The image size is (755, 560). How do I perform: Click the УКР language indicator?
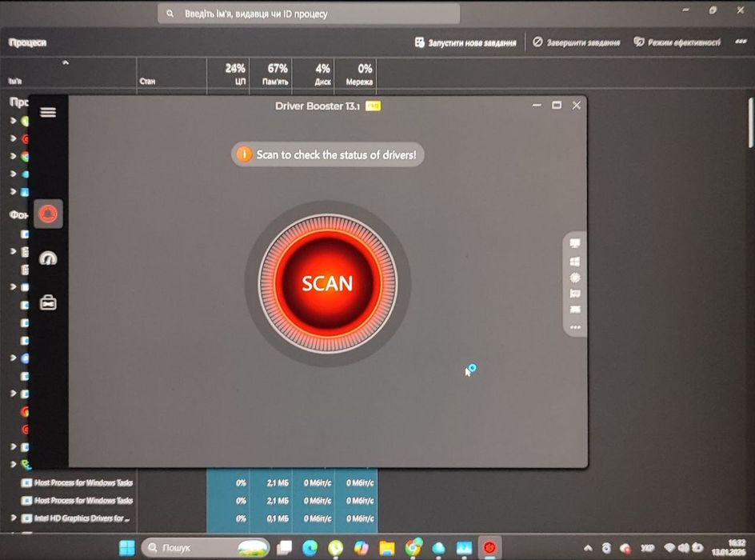click(x=648, y=547)
